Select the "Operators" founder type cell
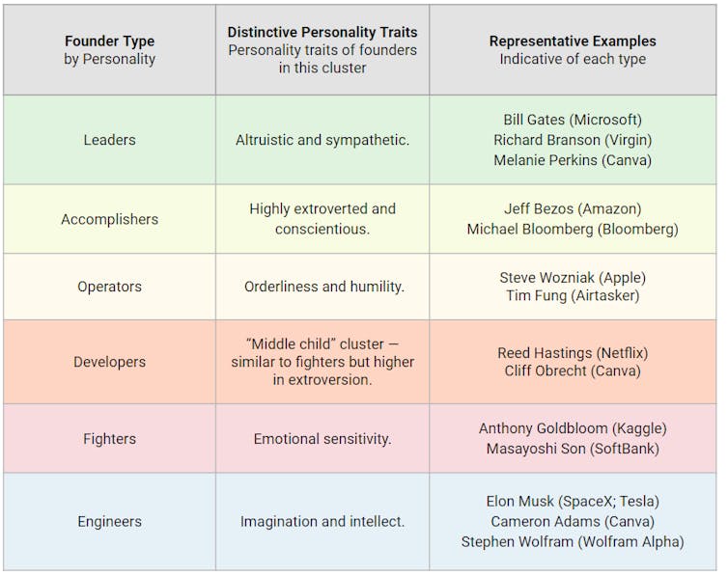The image size is (728, 576). (x=109, y=287)
